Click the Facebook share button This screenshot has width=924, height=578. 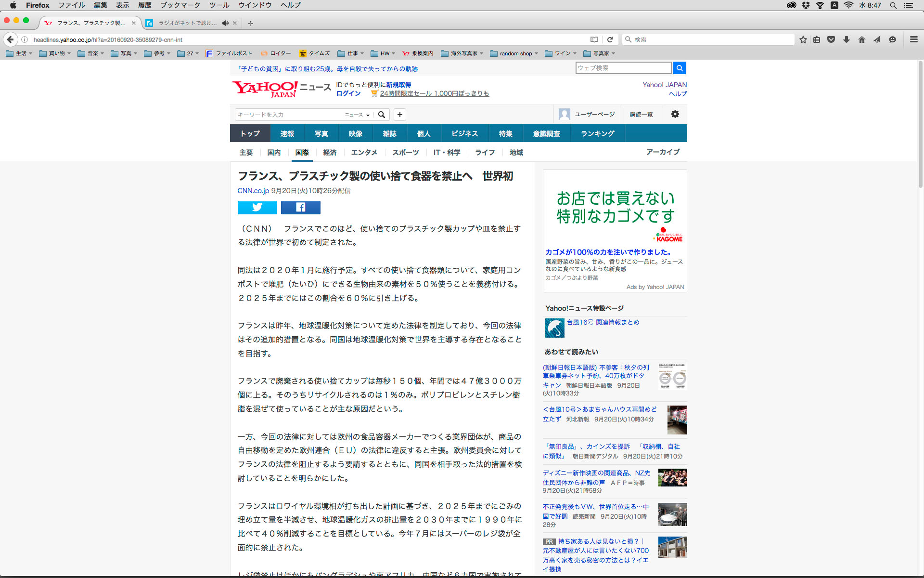coord(300,208)
